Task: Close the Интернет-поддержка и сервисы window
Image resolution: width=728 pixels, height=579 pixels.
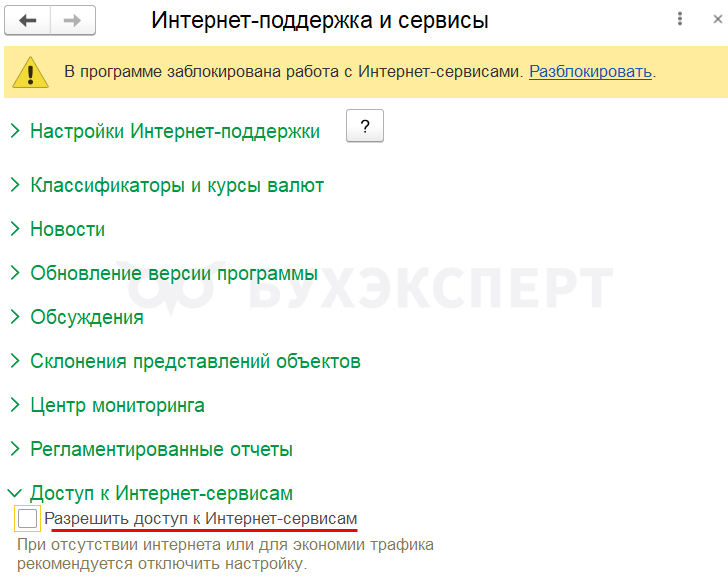Action: tap(717, 19)
